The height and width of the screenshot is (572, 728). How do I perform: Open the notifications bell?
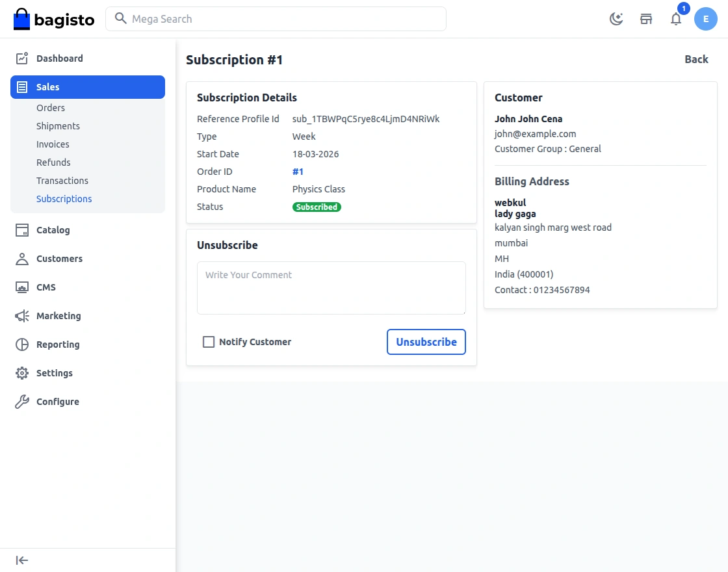click(676, 19)
